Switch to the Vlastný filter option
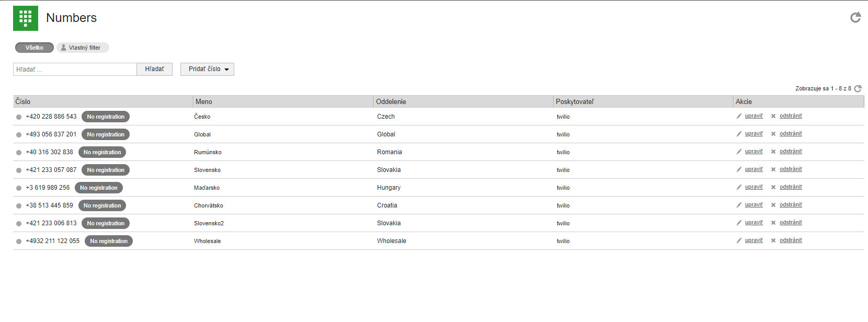The height and width of the screenshot is (322, 868). [x=83, y=48]
